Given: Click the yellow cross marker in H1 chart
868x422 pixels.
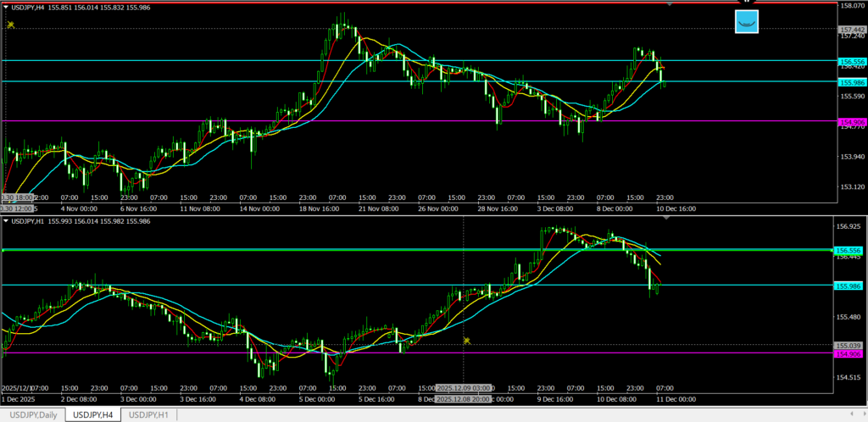Looking at the screenshot, I should tap(466, 341).
